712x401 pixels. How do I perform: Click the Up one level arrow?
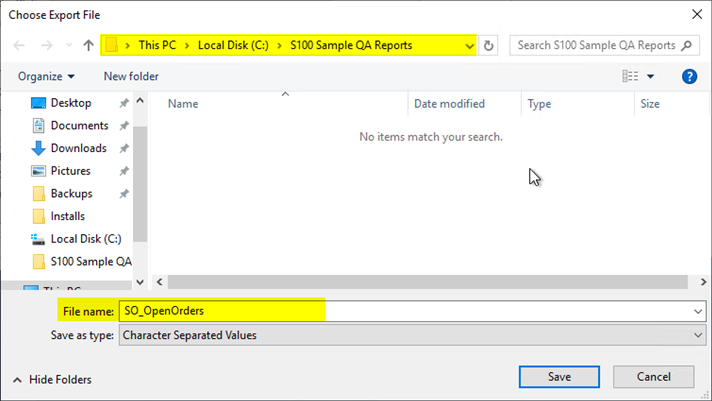point(89,46)
